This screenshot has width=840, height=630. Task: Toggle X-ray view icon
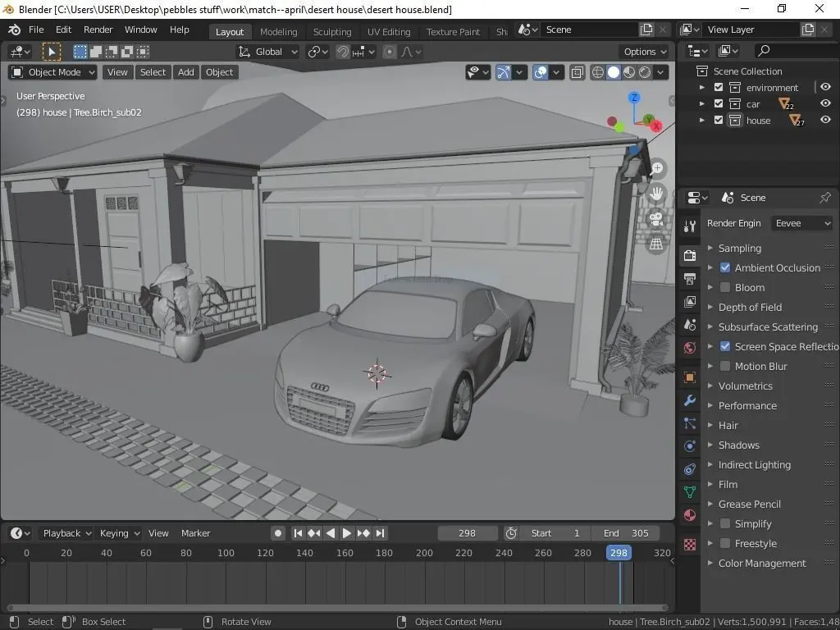point(577,72)
